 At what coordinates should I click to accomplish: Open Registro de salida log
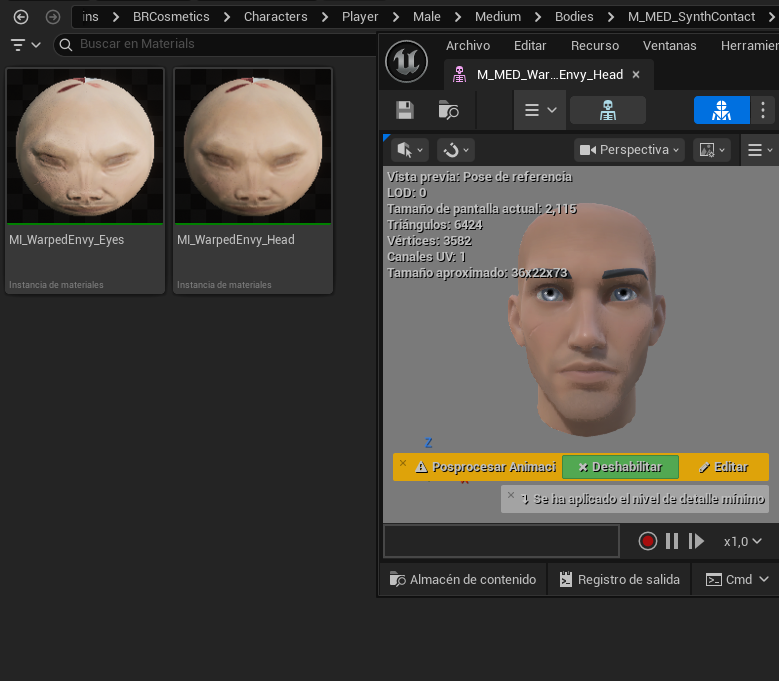pyautogui.click(x=619, y=580)
